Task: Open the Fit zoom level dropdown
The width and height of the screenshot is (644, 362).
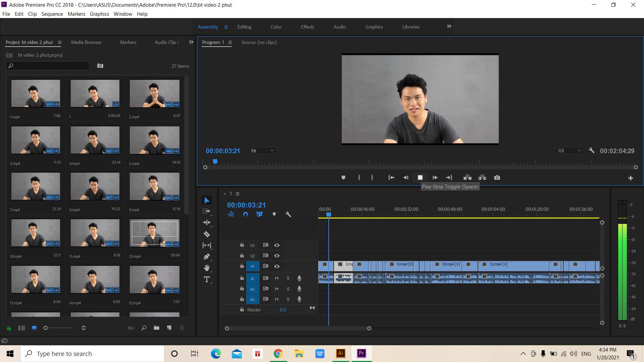Action: (262, 151)
